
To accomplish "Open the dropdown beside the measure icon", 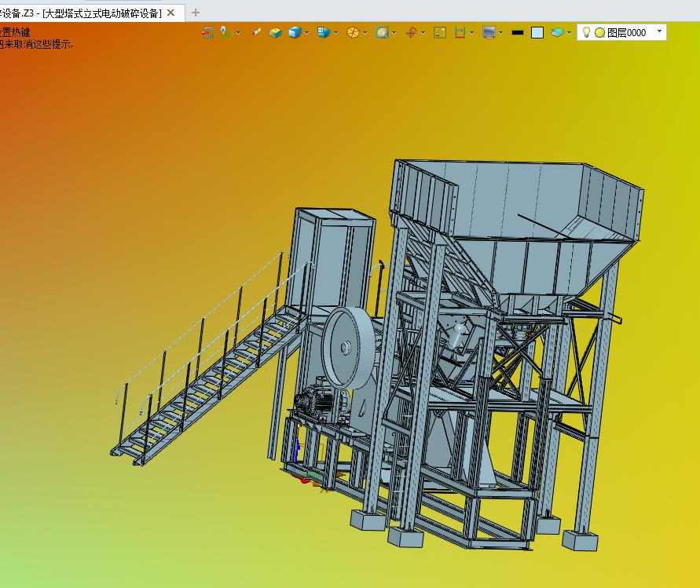I will tap(471, 33).
